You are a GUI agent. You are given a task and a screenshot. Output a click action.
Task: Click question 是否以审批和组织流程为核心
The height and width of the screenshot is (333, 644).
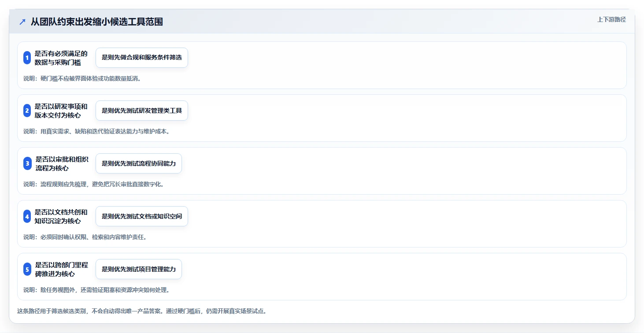click(62, 163)
